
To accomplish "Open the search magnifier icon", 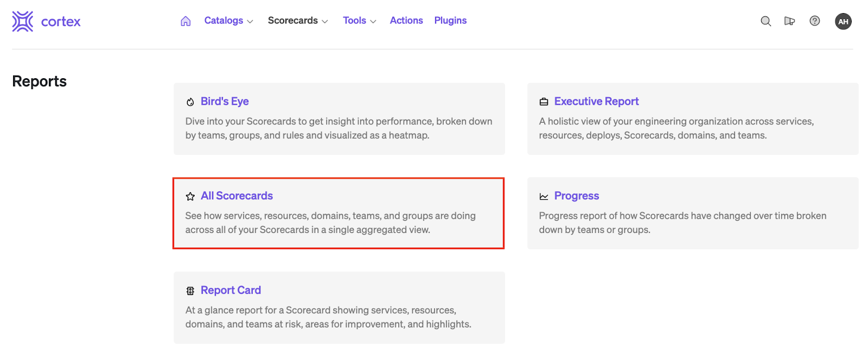I will tap(765, 21).
